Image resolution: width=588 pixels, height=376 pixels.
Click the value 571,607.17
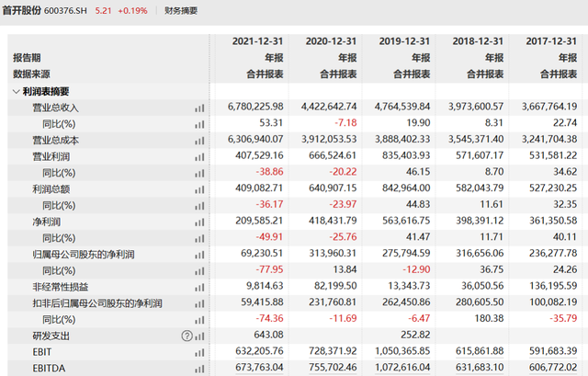[480, 155]
